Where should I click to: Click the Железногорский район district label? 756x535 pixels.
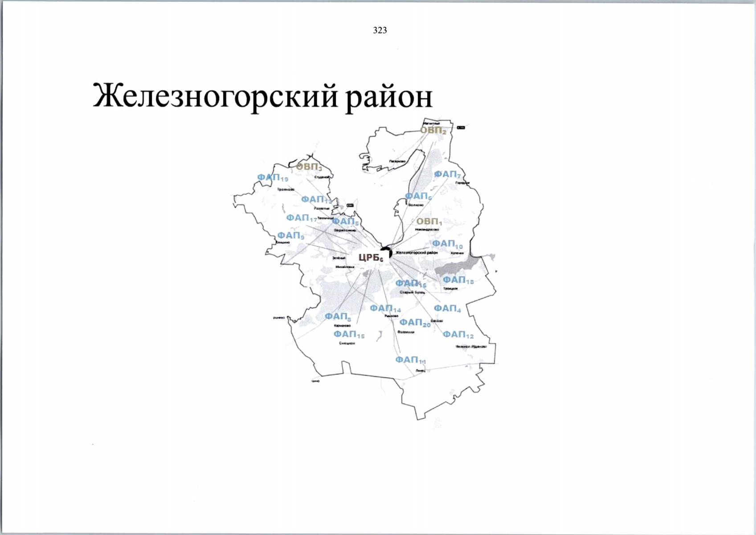[x=416, y=252]
